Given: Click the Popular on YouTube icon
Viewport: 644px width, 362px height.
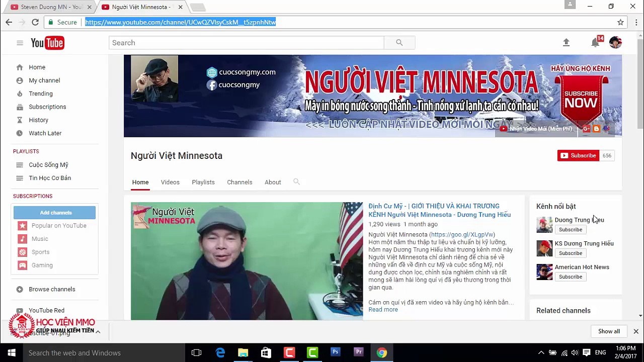Looking at the screenshot, I should click(23, 226).
